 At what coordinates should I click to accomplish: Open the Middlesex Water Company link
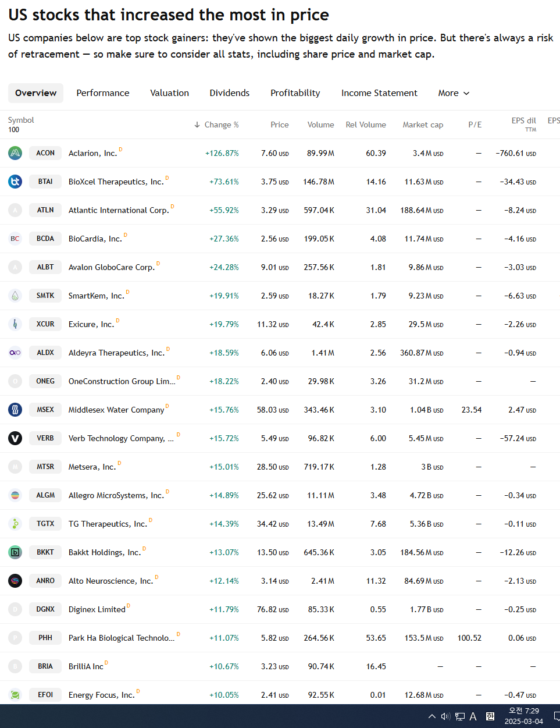coord(116,410)
